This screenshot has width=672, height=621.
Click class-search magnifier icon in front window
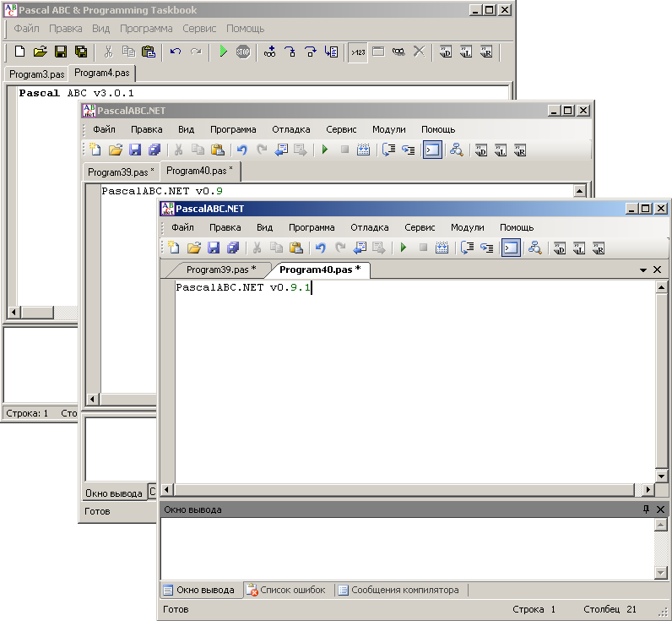click(535, 248)
